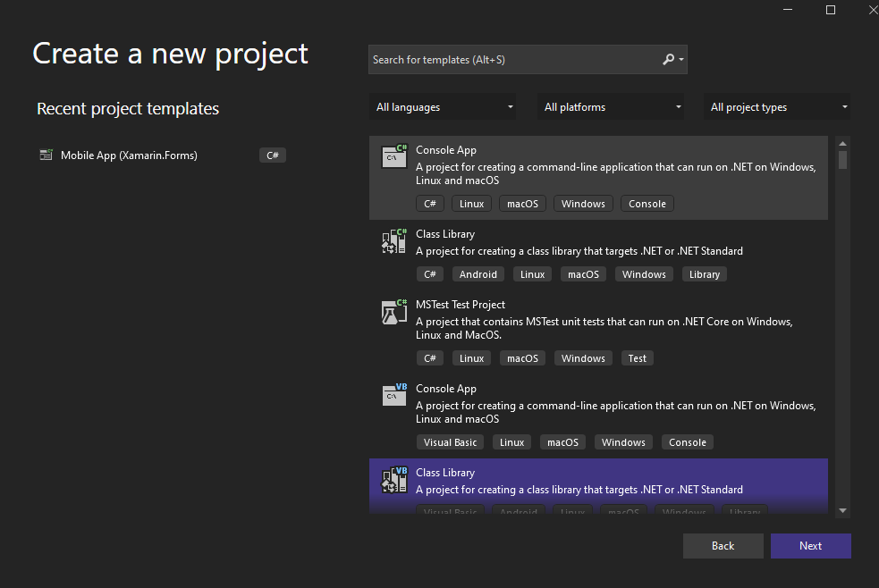879x588 pixels.
Task: Open the All project types dropdown
Action: click(776, 106)
